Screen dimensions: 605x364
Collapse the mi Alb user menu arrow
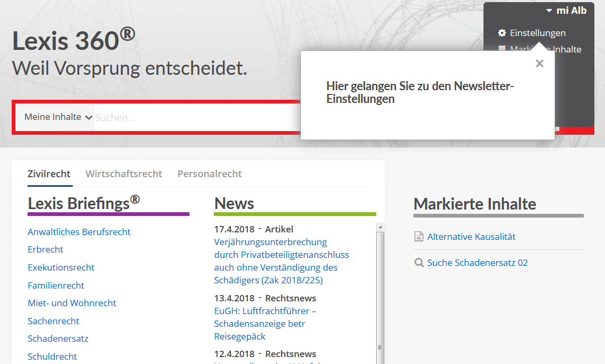[549, 11]
